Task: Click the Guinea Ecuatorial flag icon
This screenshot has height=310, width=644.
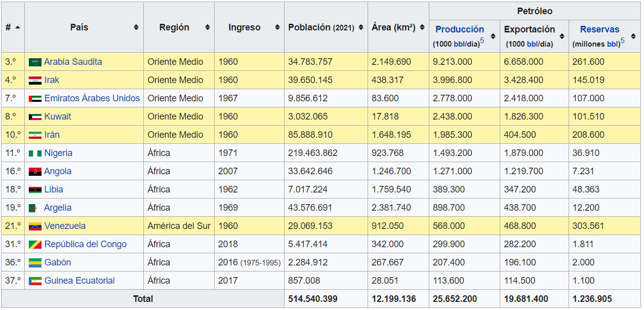Action: point(35,280)
